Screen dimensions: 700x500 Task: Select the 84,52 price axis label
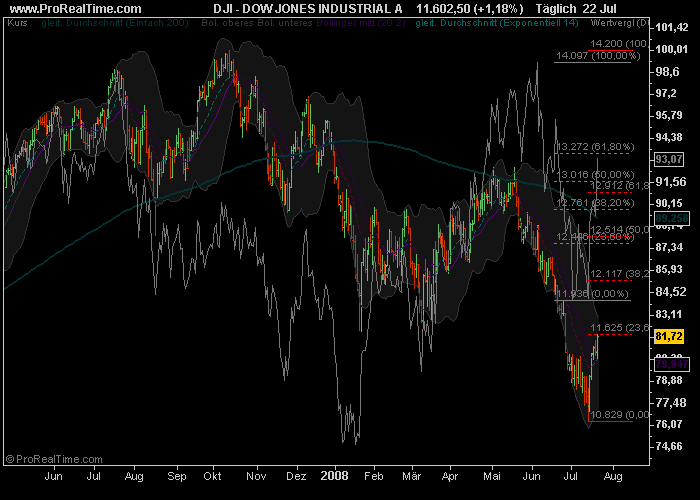tap(670, 292)
